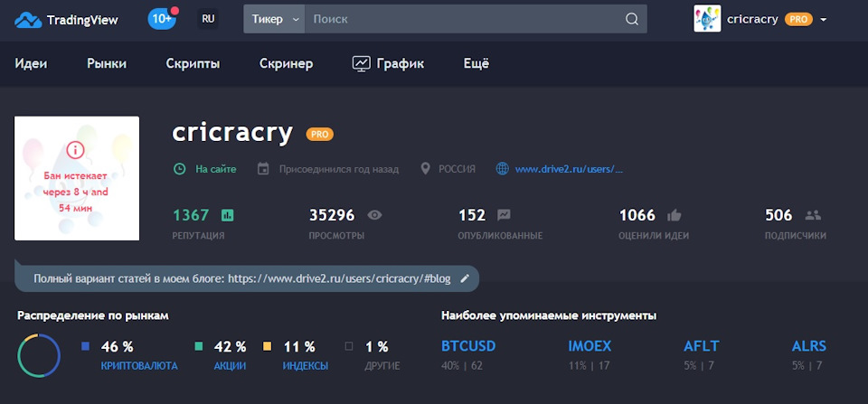Edit the status with the pencil icon

point(465,279)
